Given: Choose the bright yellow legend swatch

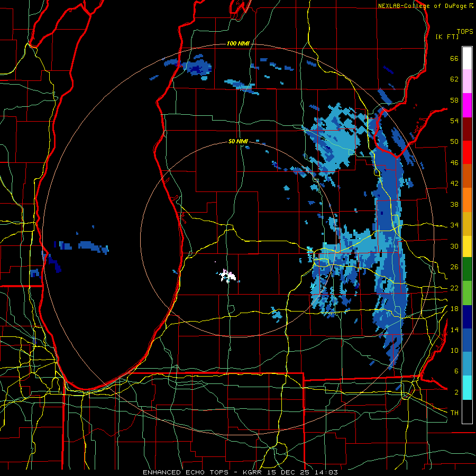Looking at the screenshot, I should click(467, 246).
